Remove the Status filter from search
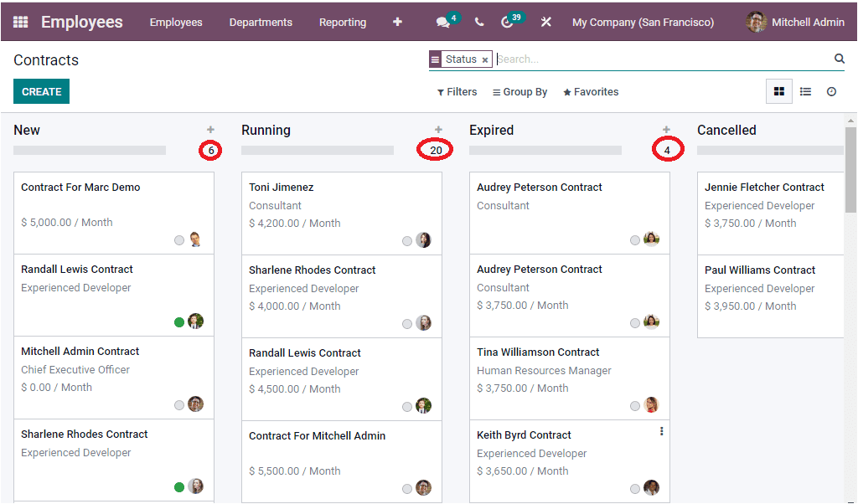Viewport: 858px width, 504px height. pos(485,59)
